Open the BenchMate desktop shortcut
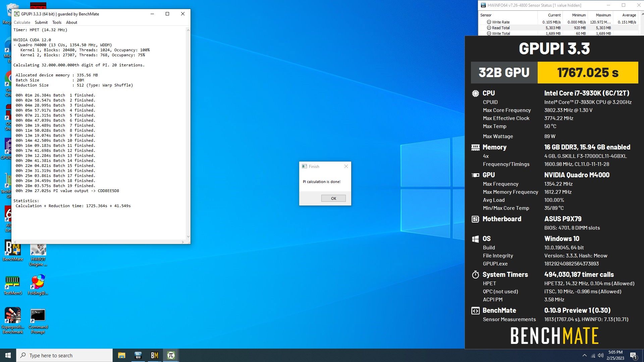The width and height of the screenshot is (644, 362). 13,250
